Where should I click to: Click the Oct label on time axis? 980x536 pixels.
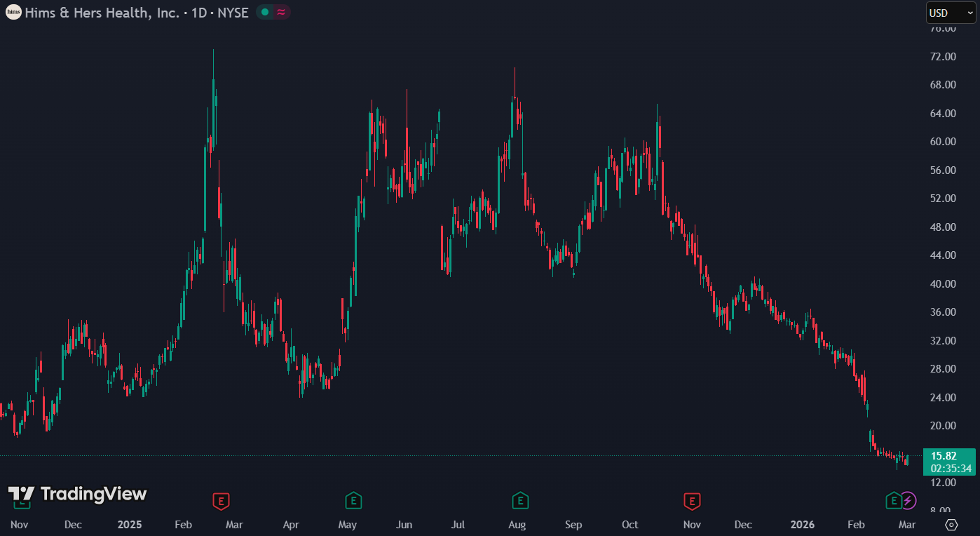pyautogui.click(x=630, y=525)
